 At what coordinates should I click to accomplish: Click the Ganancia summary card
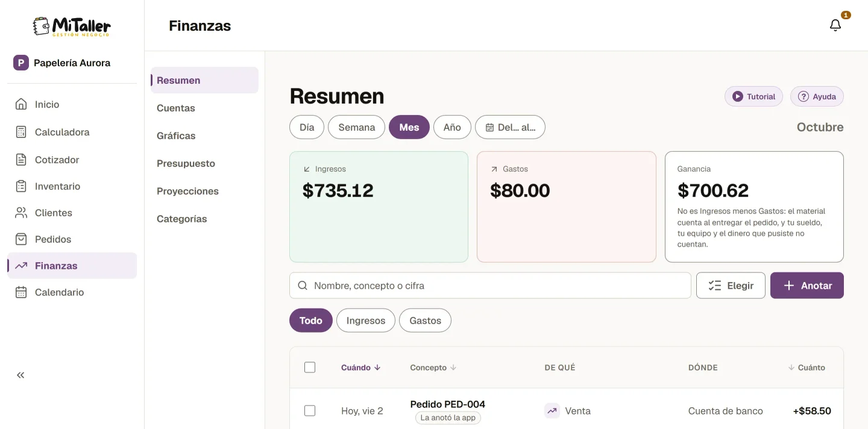tap(754, 207)
